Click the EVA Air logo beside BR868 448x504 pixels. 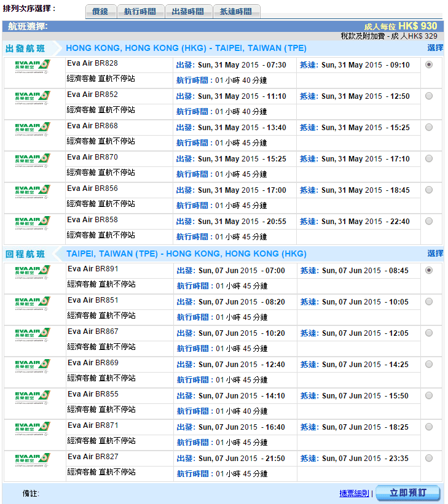click(x=32, y=128)
